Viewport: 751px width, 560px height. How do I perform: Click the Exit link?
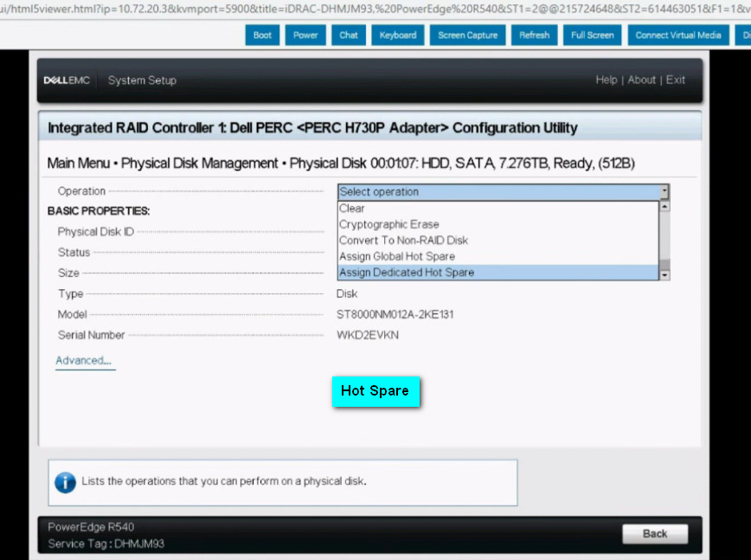coord(676,80)
